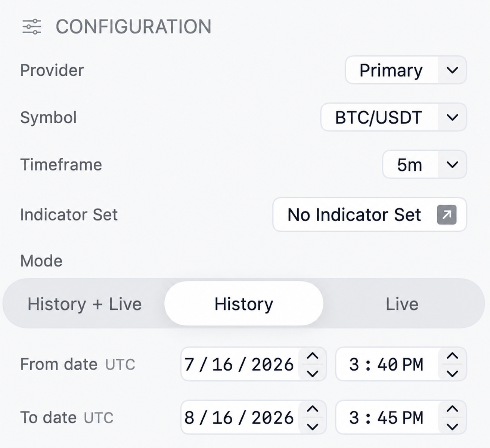490x448 pixels.
Task: Decrement From date with the down arrow
Action: [312, 373]
